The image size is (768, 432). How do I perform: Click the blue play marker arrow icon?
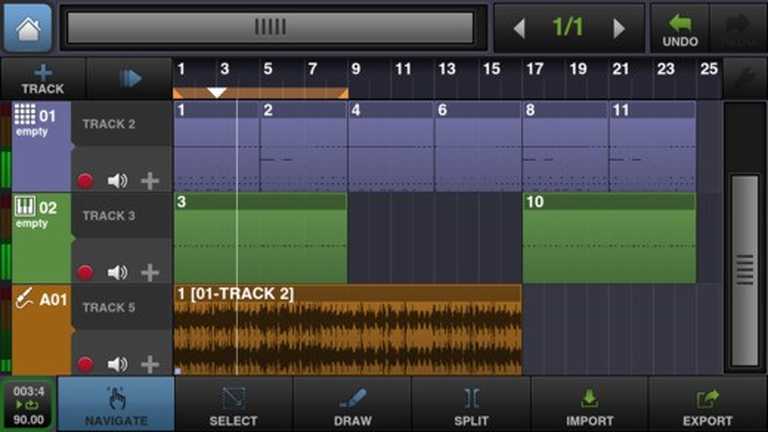pyautogui.click(x=130, y=78)
